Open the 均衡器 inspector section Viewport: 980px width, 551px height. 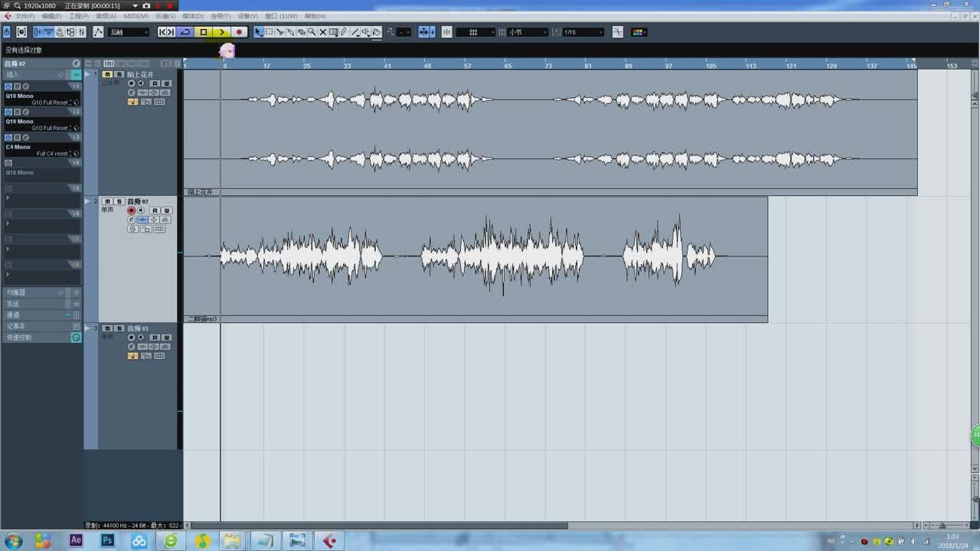pos(41,292)
